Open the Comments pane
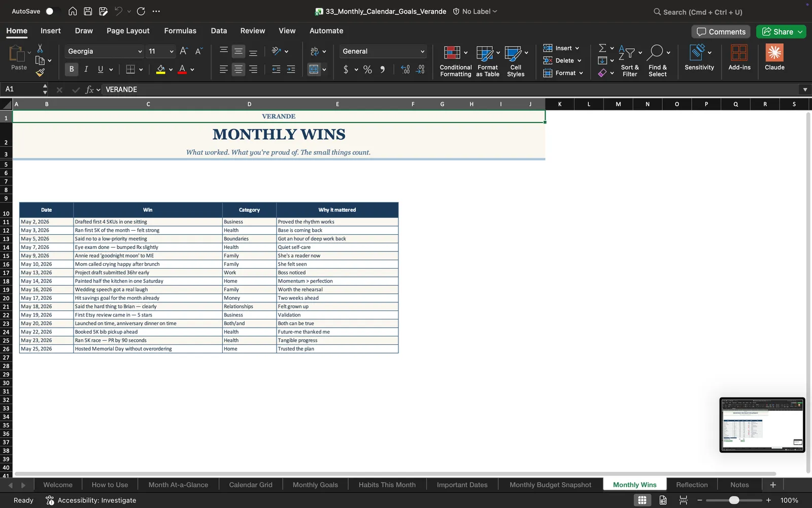The height and width of the screenshot is (508, 812). pos(721,31)
